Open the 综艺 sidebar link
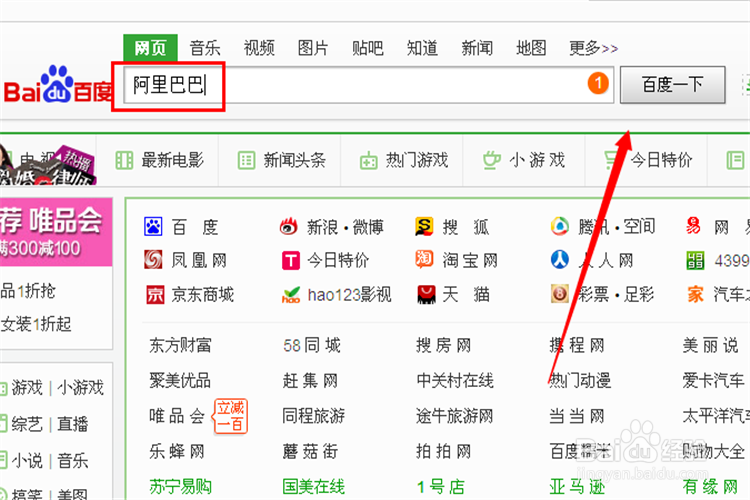Screen dimensions: 750x500 tap(27, 424)
